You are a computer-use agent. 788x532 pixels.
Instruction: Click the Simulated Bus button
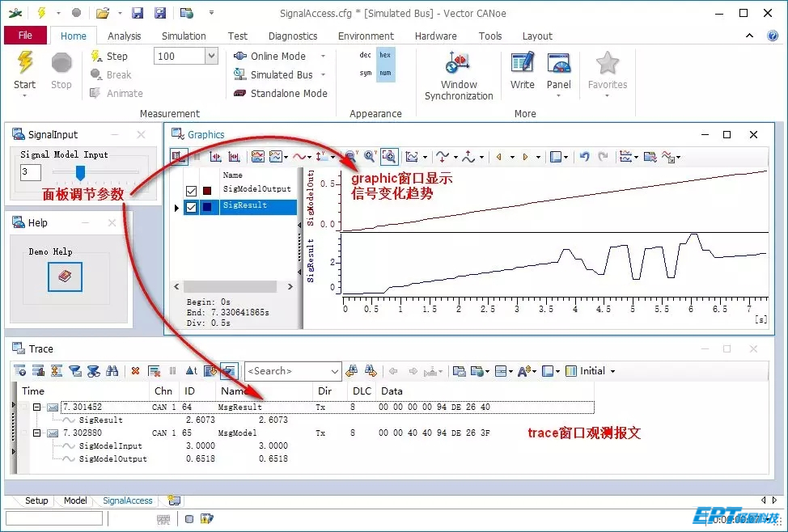pos(274,74)
